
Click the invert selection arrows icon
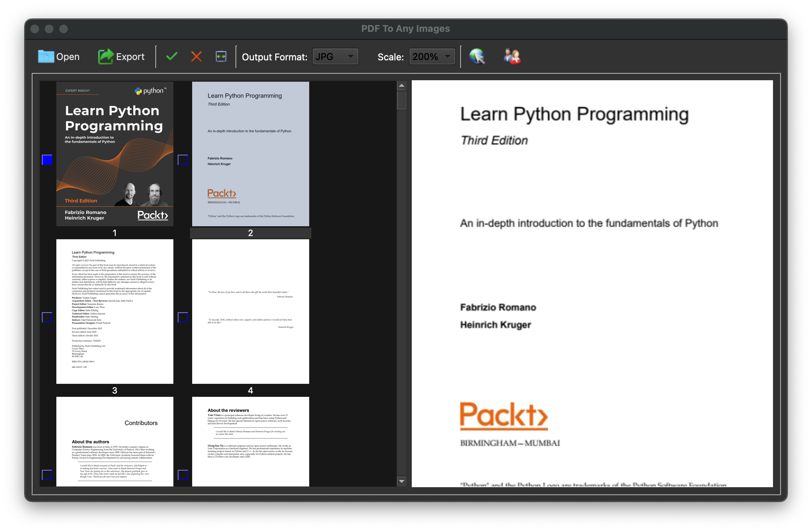click(x=221, y=56)
